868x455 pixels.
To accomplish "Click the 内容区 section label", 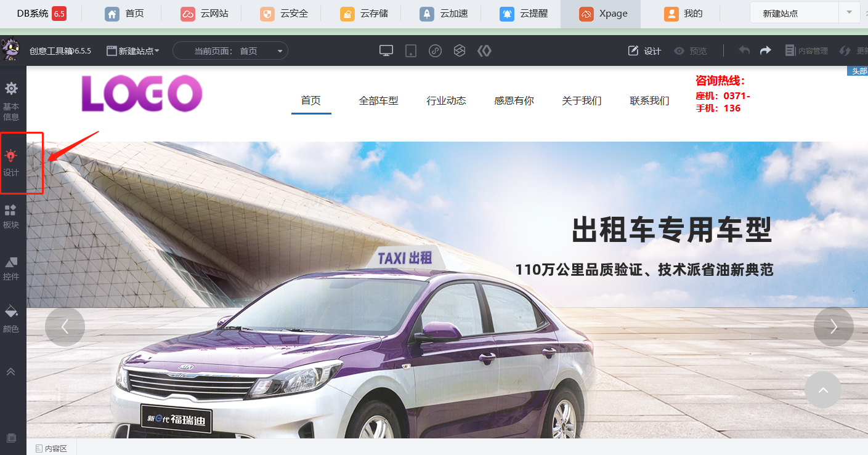I will pos(52,449).
